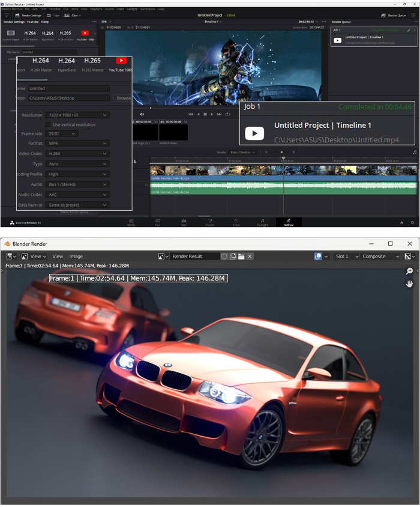Open the View menu in Blender Render
Screen dimensions: 420x507
point(58,257)
